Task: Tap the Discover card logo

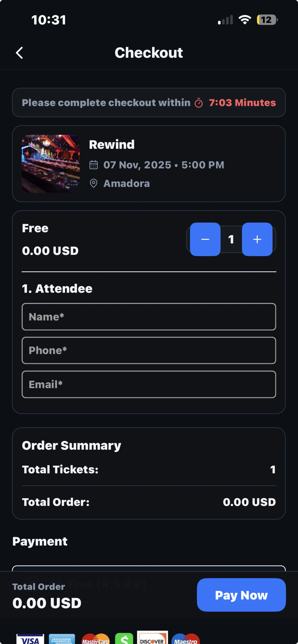Action: coord(152,638)
